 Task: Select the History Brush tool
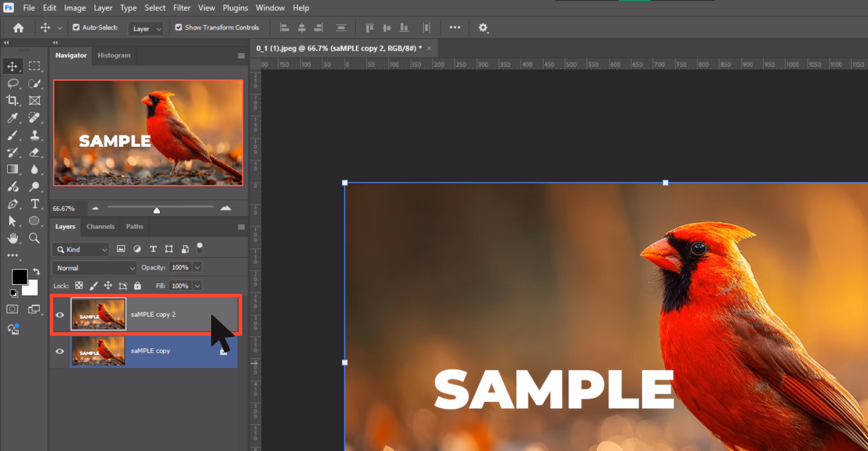[12, 152]
